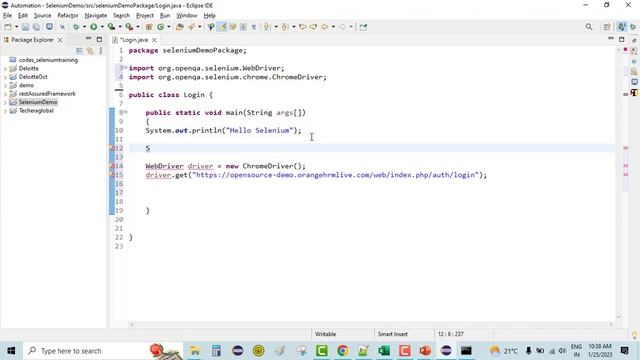Minimize the Package Explorer view
Image resolution: width=640 pixels, height=360 pixels.
click(x=88, y=39)
